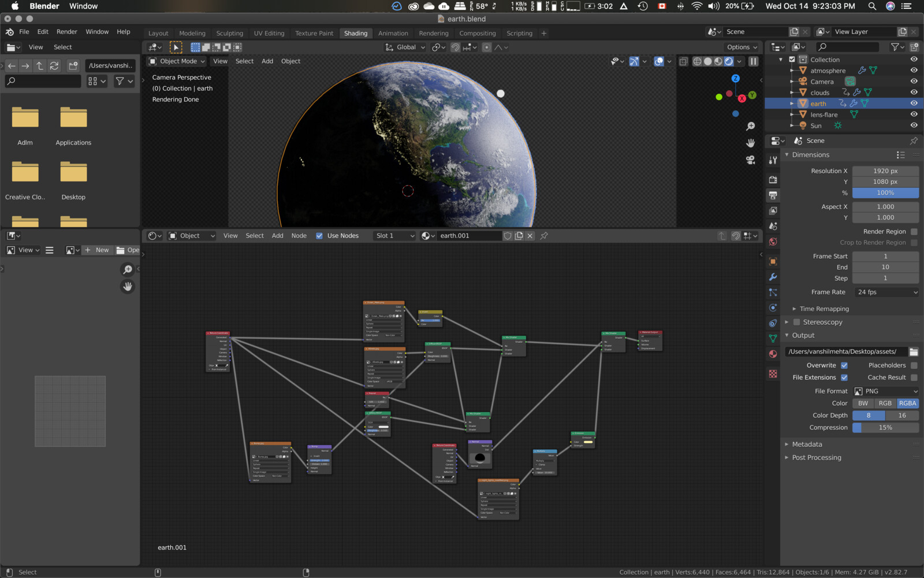Toggle camera view in the viewport
Screen dimensions: 924x578
pos(750,160)
